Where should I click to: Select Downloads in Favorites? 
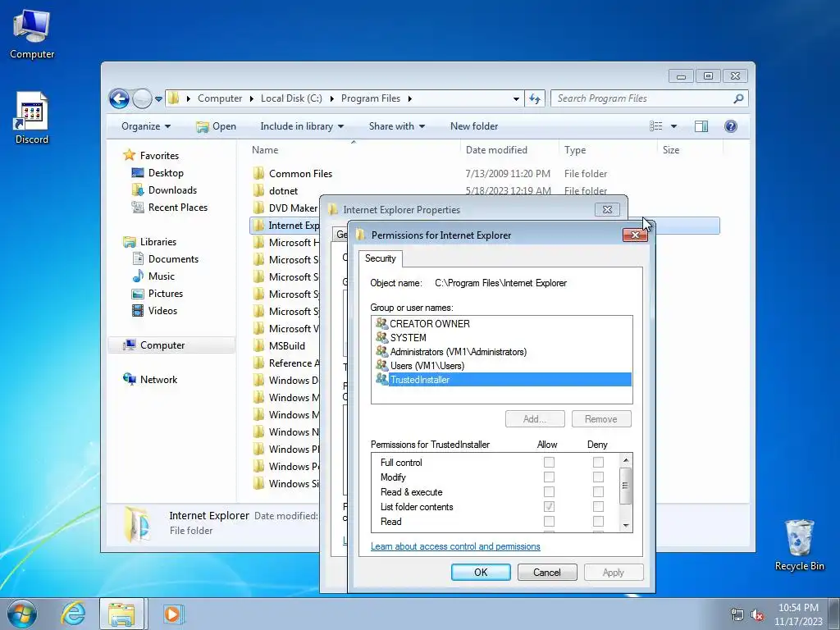[172, 190]
